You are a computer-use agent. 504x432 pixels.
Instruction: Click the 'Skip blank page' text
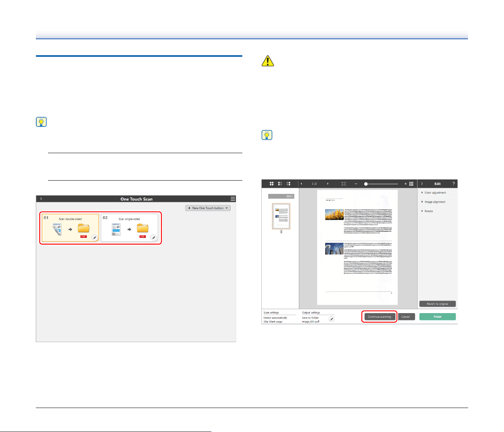tap(273, 322)
